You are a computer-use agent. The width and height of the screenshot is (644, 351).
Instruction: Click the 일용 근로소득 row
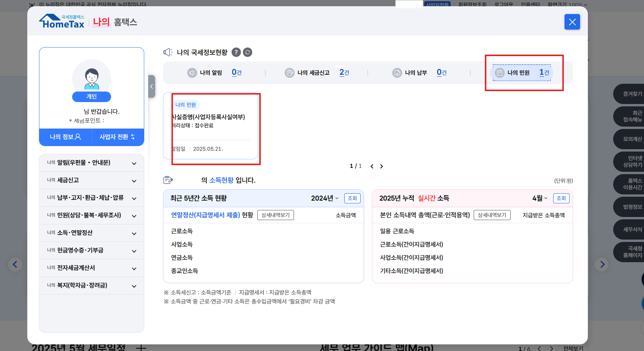tap(397, 231)
